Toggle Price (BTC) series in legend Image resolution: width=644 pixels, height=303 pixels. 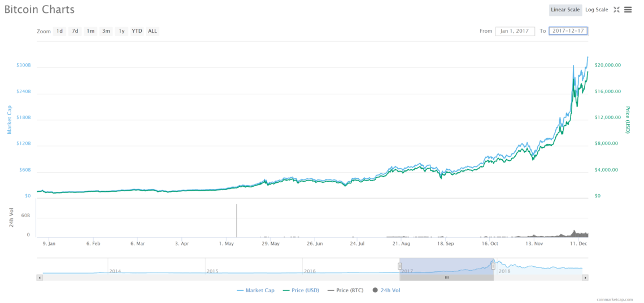(x=345, y=290)
